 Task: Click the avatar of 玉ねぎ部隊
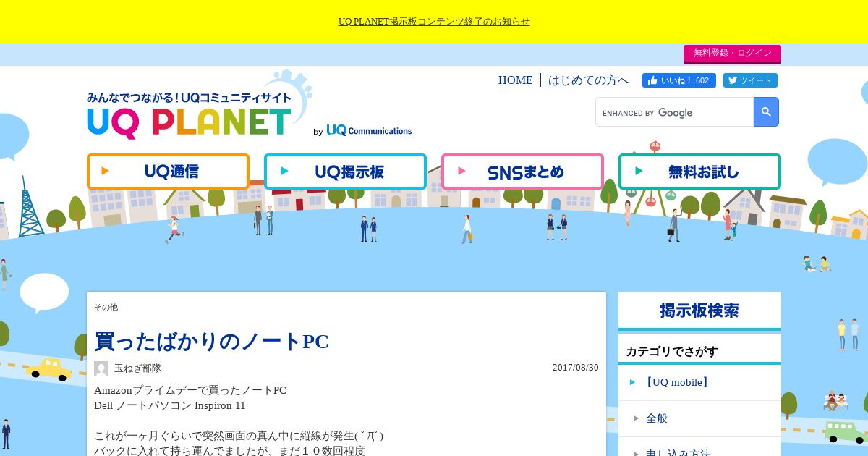coord(101,368)
